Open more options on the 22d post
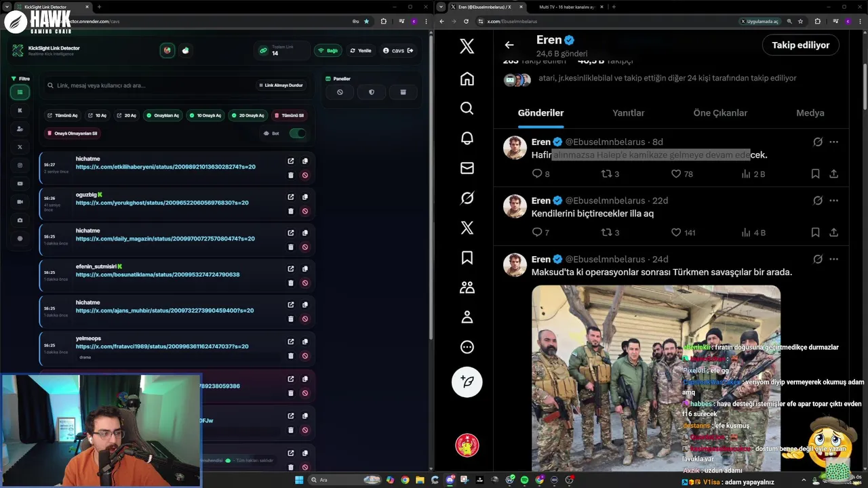This screenshot has height=488, width=868. (834, 201)
